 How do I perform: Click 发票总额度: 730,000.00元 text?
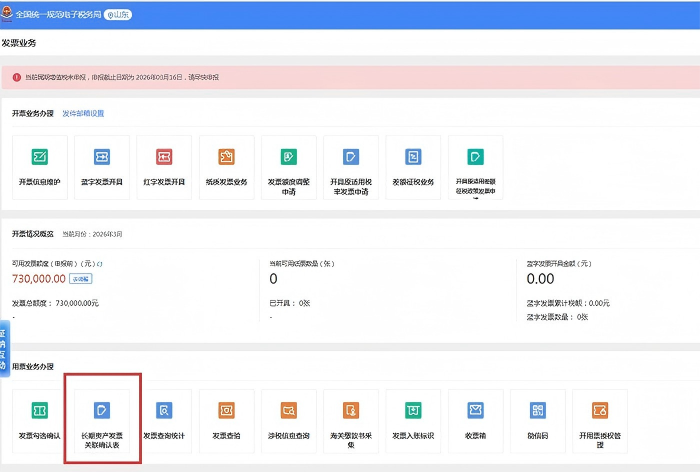point(55,303)
